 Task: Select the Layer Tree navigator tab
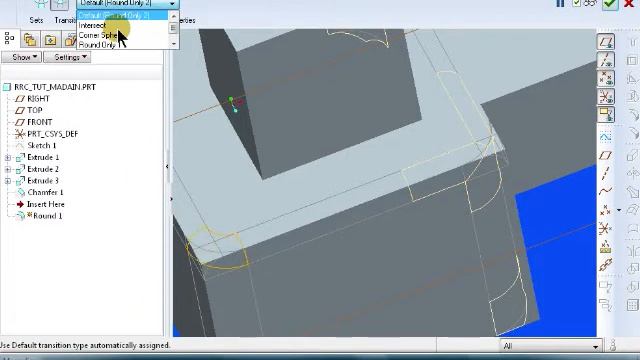click(x=30, y=40)
